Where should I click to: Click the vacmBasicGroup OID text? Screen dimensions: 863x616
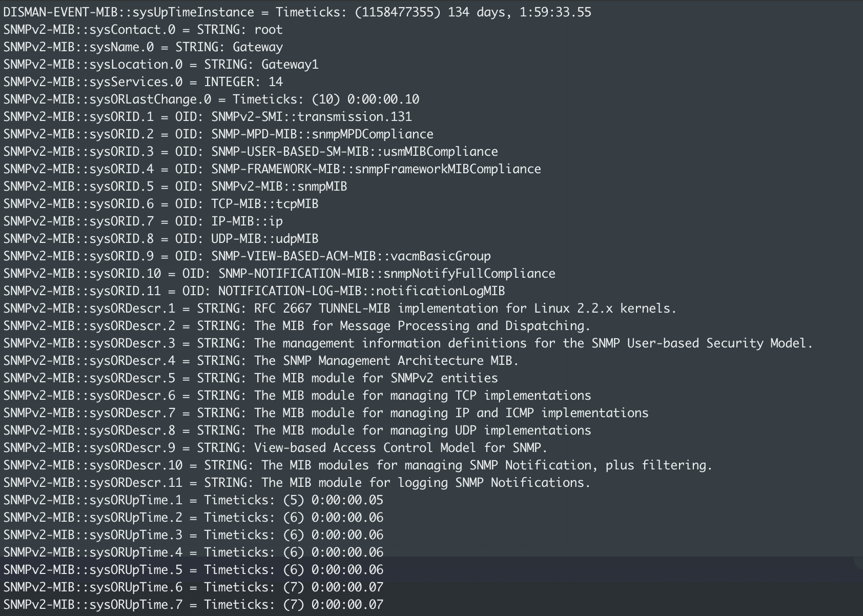pos(351,256)
